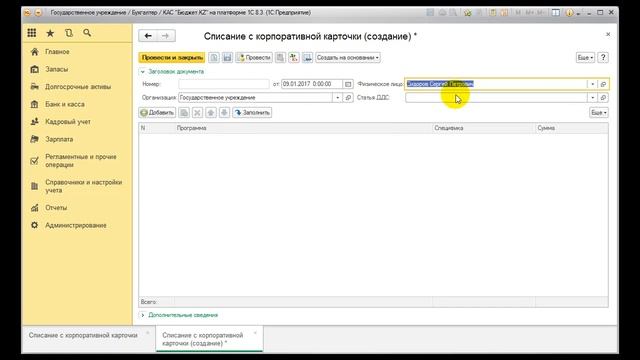The width and height of the screenshot is (640, 360).
Task: Open the 'Запасы' section
Action: pos(56,69)
